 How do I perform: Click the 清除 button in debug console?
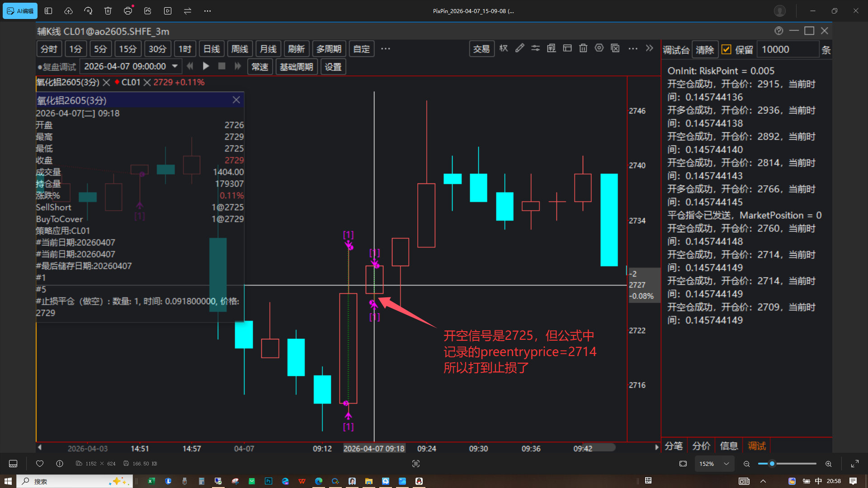click(704, 50)
